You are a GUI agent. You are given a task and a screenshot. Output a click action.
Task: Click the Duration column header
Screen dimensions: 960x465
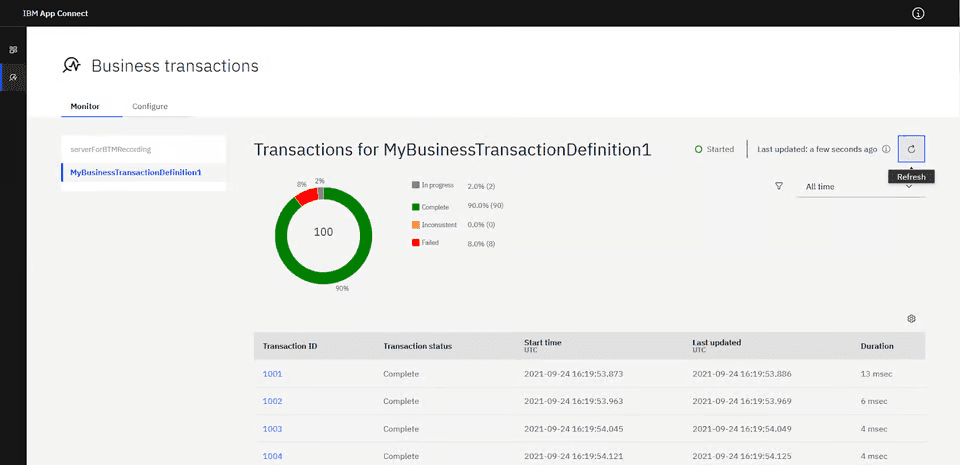coord(877,346)
